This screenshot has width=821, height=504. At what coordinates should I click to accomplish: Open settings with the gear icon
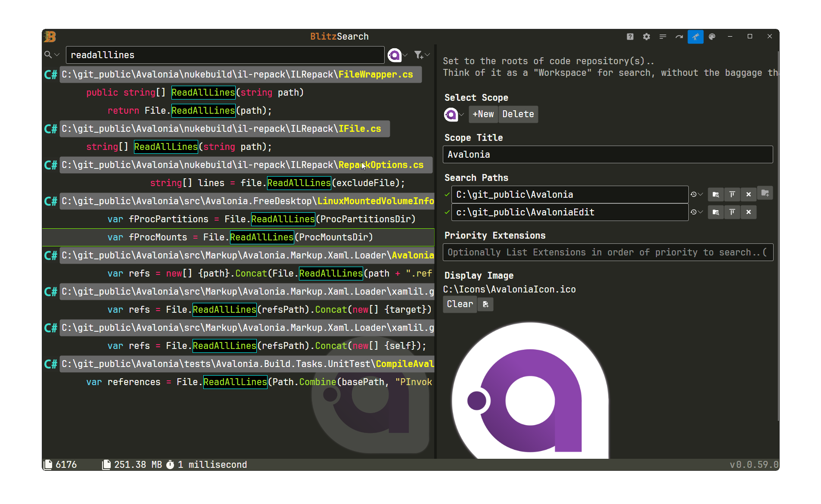(x=647, y=37)
